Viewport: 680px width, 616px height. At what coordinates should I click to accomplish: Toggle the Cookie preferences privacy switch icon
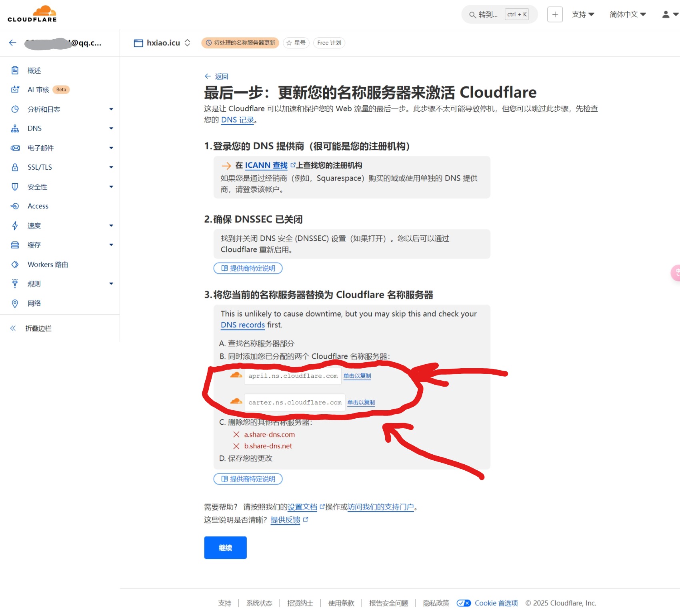coord(464,603)
